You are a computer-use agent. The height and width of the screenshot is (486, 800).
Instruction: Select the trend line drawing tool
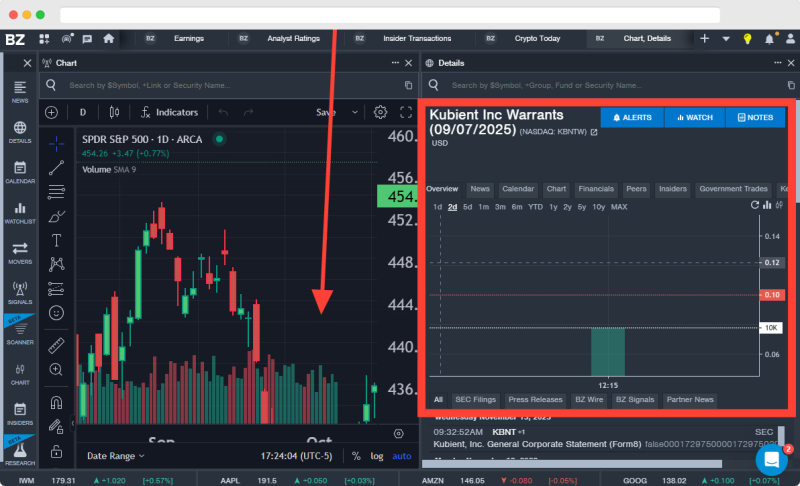[56, 168]
